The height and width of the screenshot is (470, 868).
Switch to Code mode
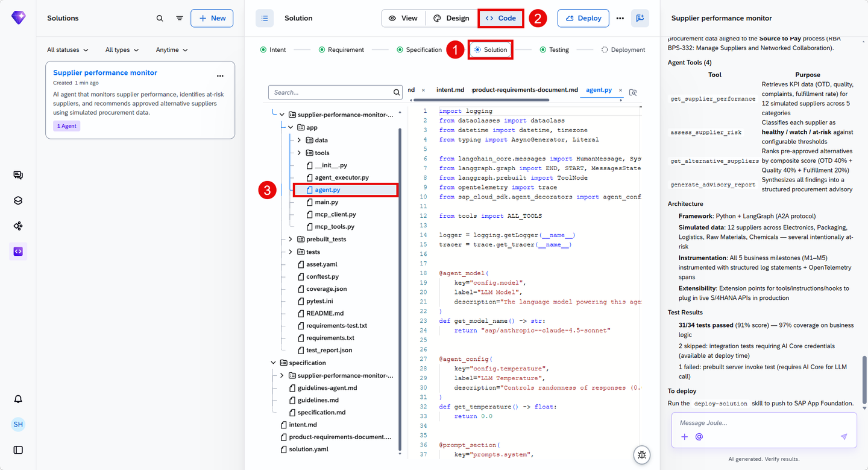pos(501,18)
